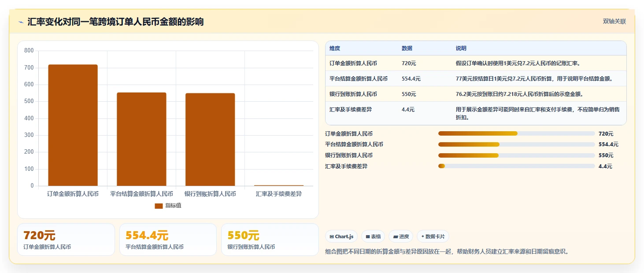The image size is (644, 273).
Task: Click the 双轴关联 label in header
Action: 614,22
